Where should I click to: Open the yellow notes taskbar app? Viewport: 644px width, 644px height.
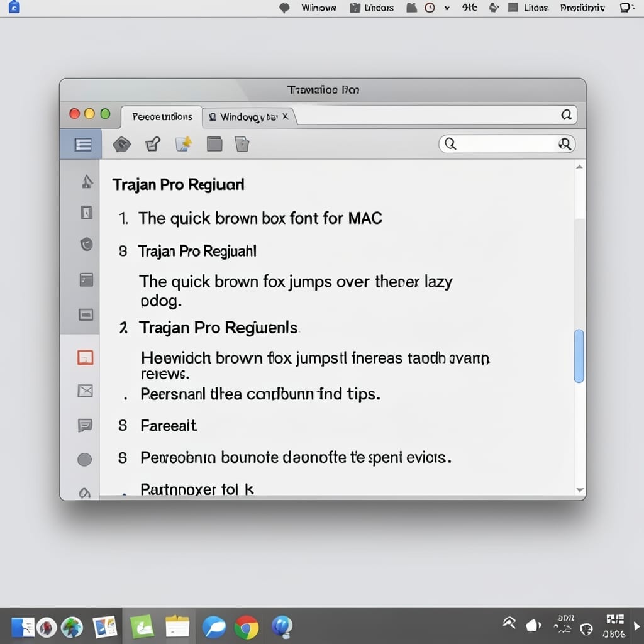(177, 627)
